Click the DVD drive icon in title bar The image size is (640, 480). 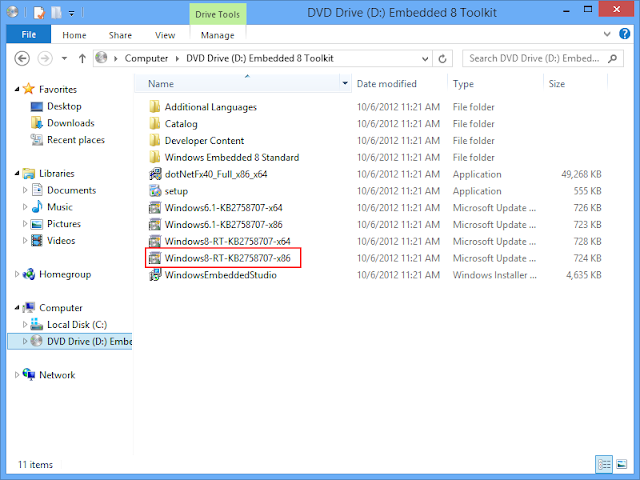12,12
